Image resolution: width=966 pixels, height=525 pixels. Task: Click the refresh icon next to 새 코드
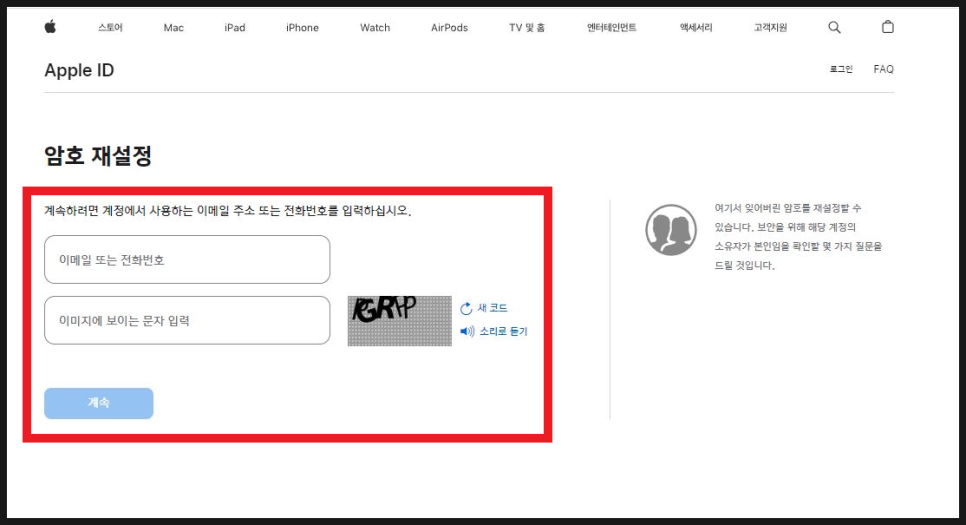click(x=466, y=308)
